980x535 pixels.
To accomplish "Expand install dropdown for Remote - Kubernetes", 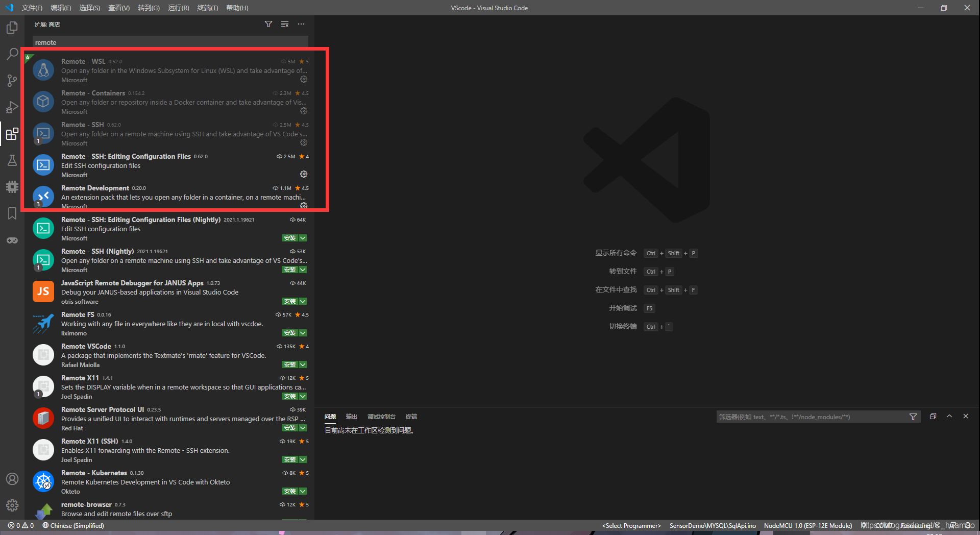I will [303, 491].
